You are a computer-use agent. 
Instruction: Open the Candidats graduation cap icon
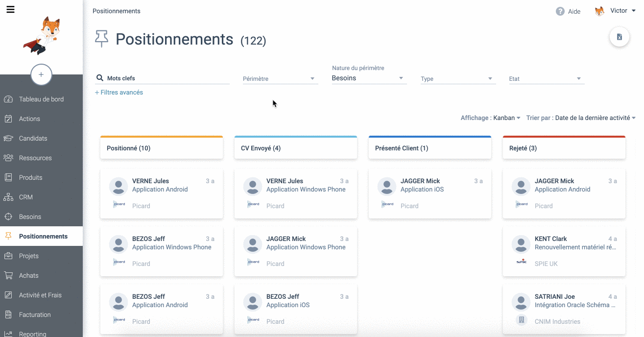[x=8, y=138]
